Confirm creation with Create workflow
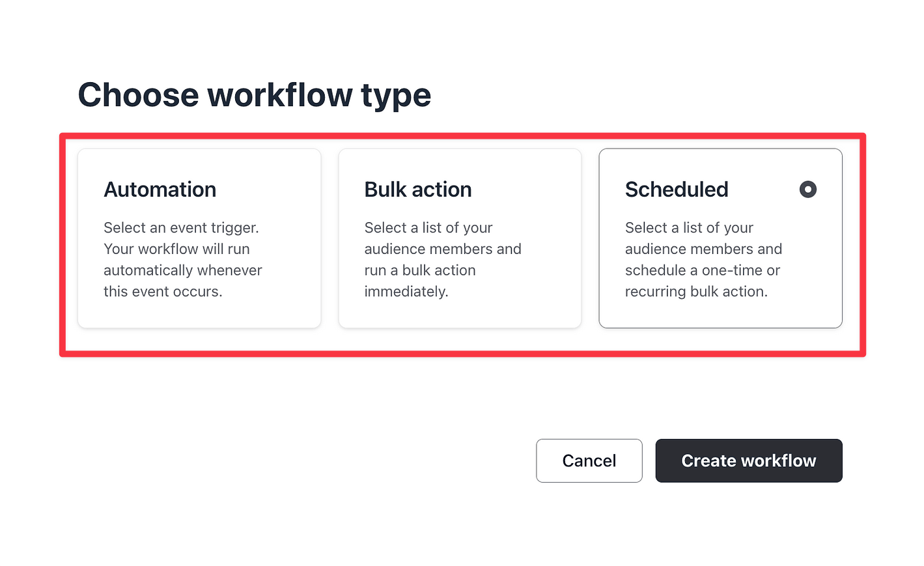 click(748, 460)
